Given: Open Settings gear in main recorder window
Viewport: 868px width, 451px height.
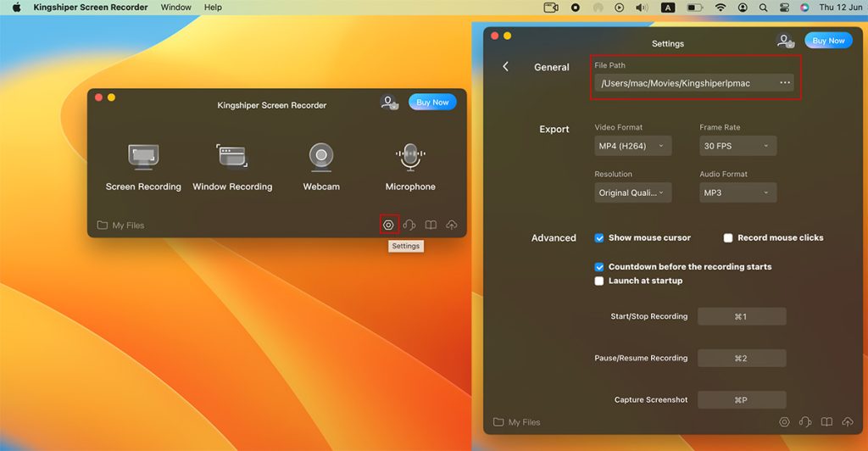Looking at the screenshot, I should [388, 225].
